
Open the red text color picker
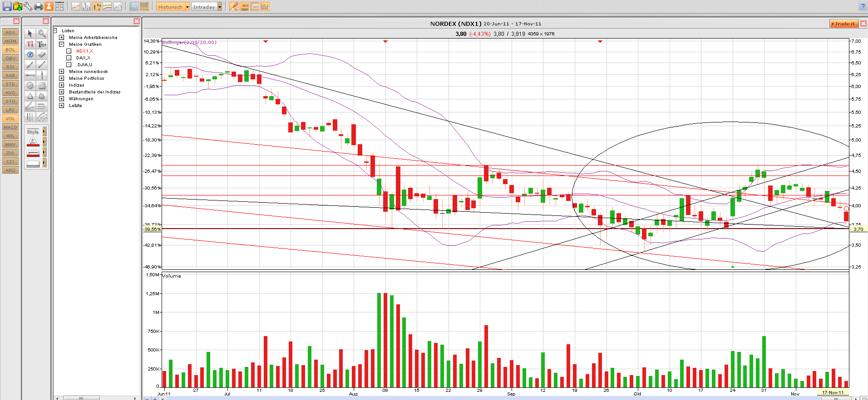[x=44, y=142]
